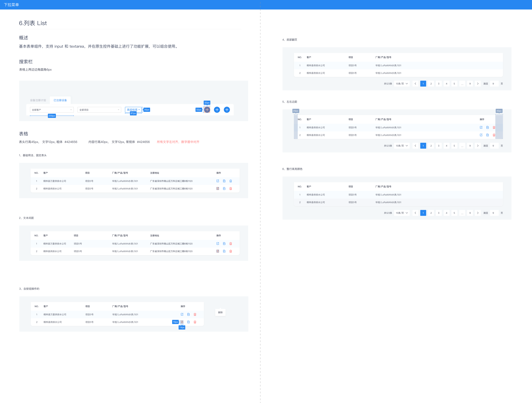This screenshot has height=403, width=532.
Task: Click document icon in 左右边距 table row 1
Action: (488, 127)
